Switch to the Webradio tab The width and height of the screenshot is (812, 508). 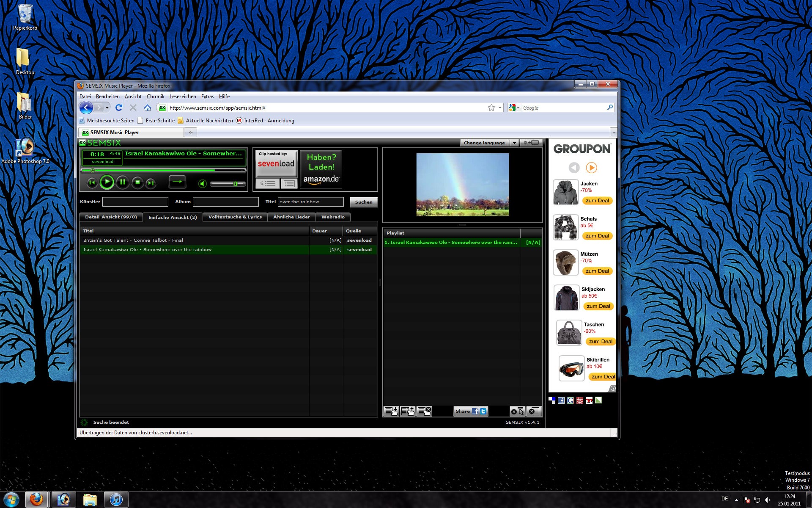click(x=333, y=217)
